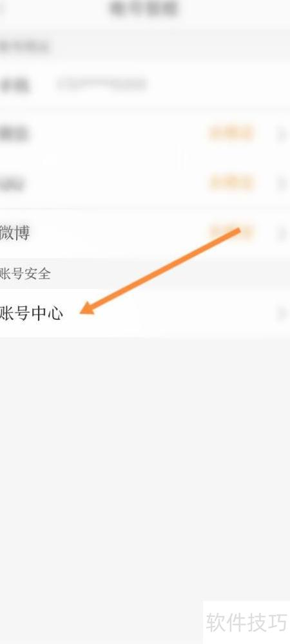Tap the blurred label in the second list row

(x=14, y=134)
